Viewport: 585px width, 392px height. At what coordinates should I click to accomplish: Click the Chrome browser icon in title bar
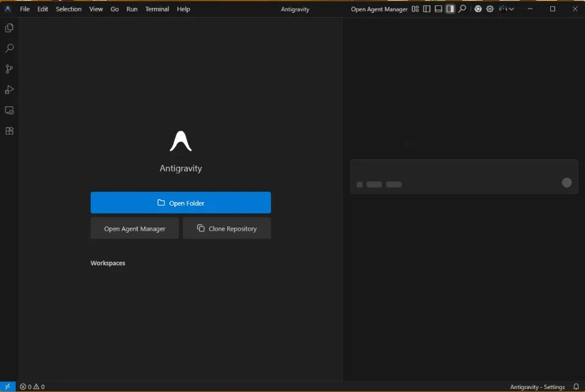point(478,9)
